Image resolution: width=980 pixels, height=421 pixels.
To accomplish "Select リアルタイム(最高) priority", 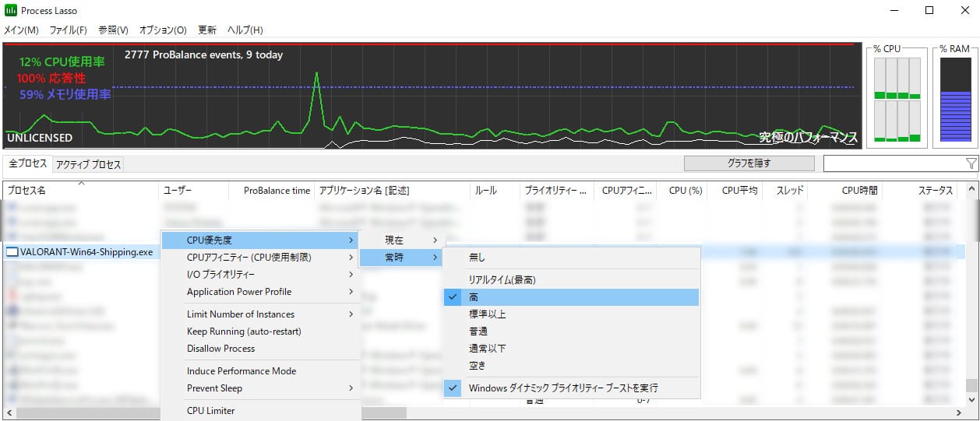I will pos(502,279).
